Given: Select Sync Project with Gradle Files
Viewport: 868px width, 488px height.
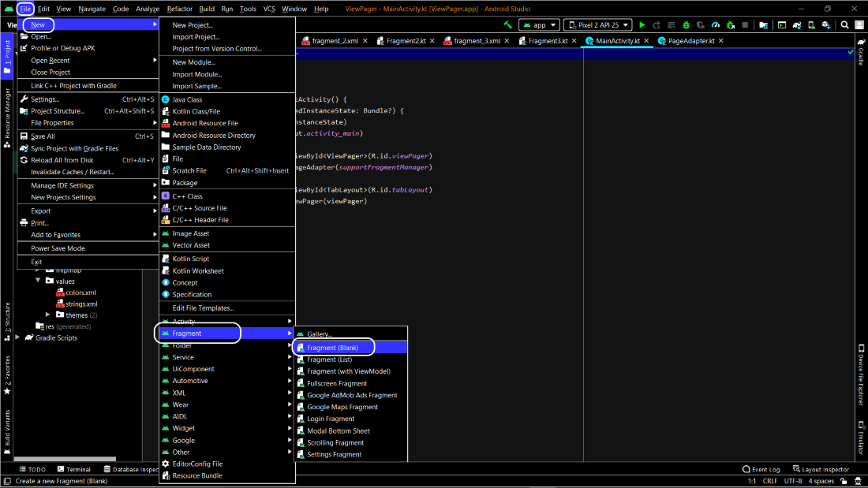Looking at the screenshot, I should point(88,148).
